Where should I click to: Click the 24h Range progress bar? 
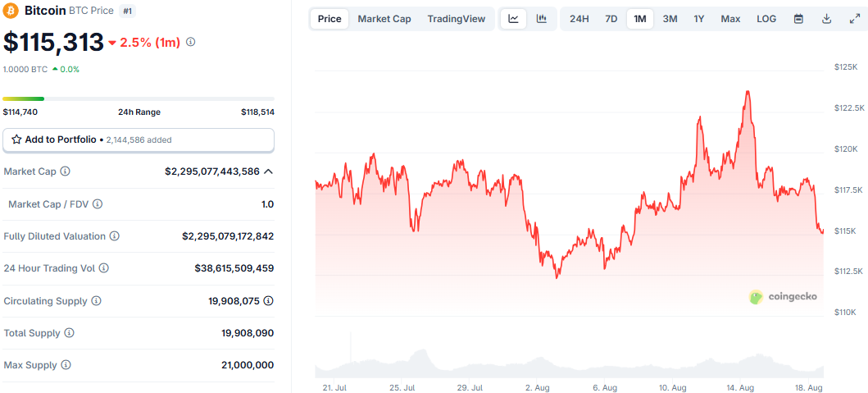coord(139,98)
